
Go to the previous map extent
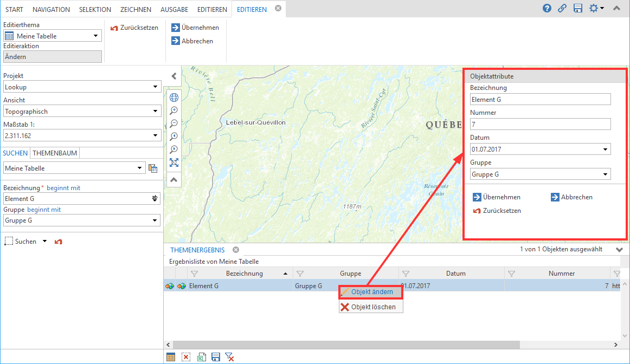coord(174,136)
